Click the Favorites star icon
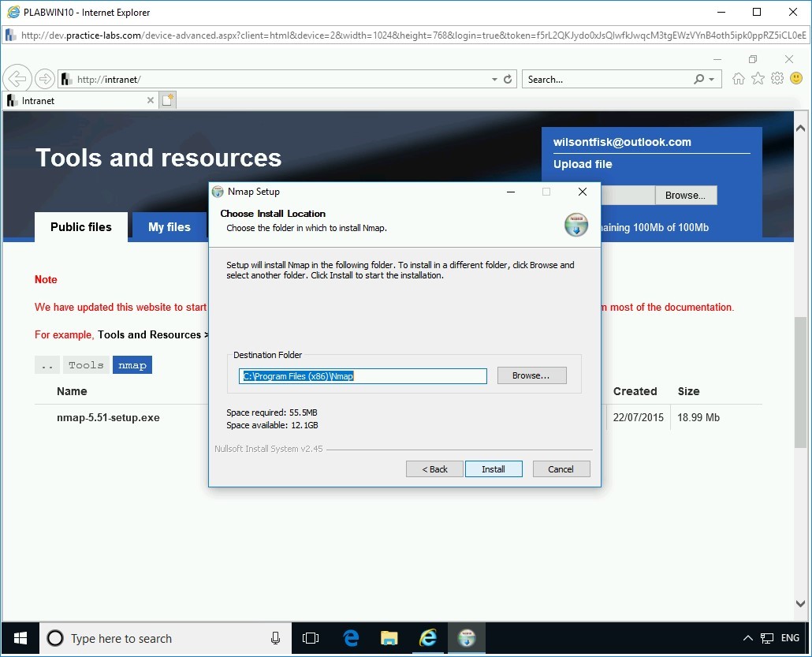 pyautogui.click(x=758, y=78)
